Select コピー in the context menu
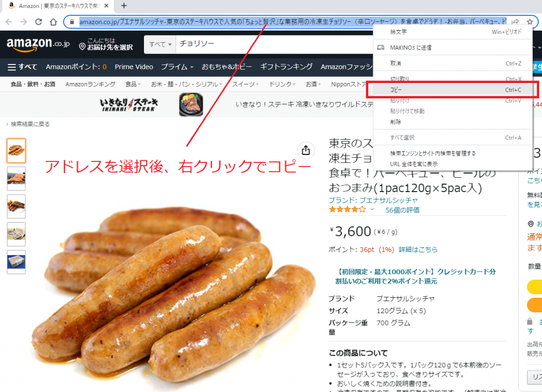 point(453,90)
